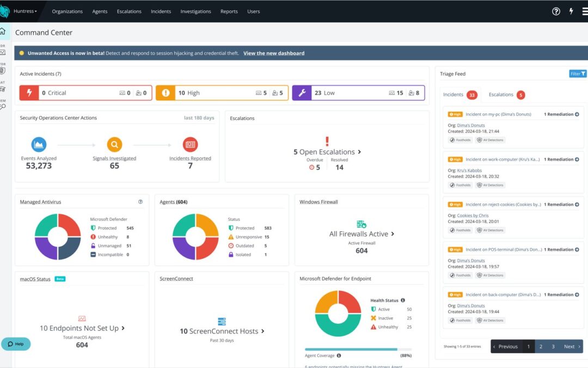Click the Signals Investigated magnifier icon
The image size is (588, 368).
(114, 144)
